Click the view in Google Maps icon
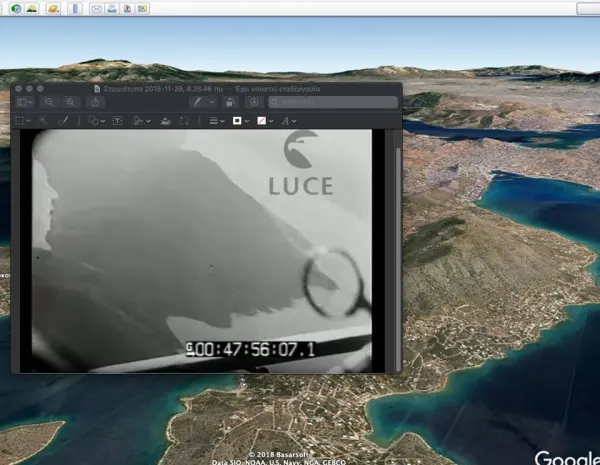 pos(142,8)
